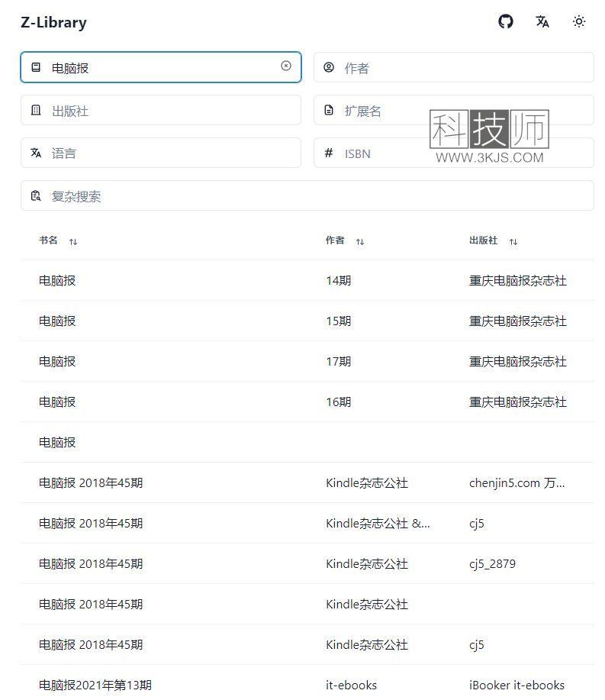
Task: Click the search icon in the complex search field
Action: [x=36, y=196]
